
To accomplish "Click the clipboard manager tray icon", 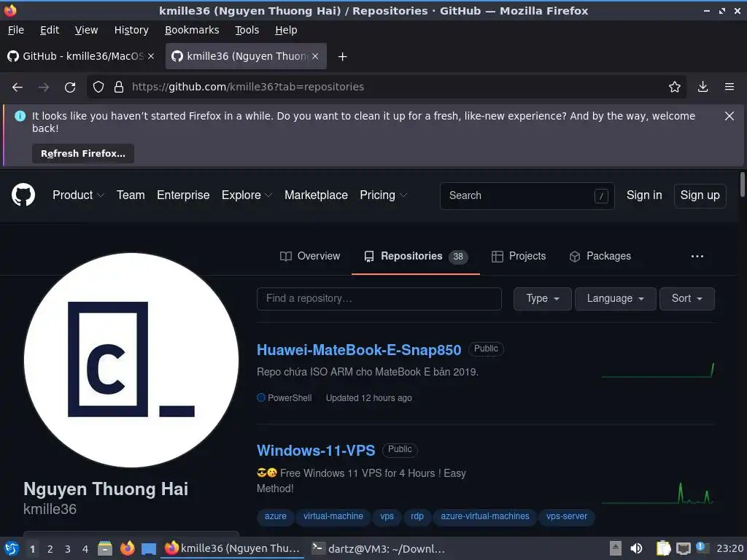I will coord(663,548).
